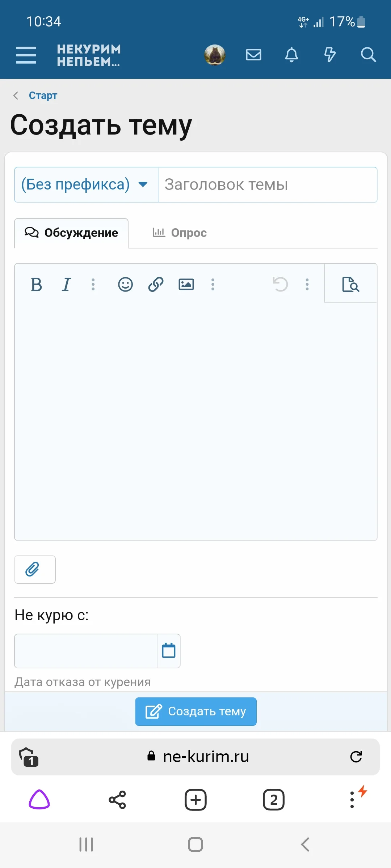Open private messages via the envelope icon
The image size is (391, 868).
point(253,55)
